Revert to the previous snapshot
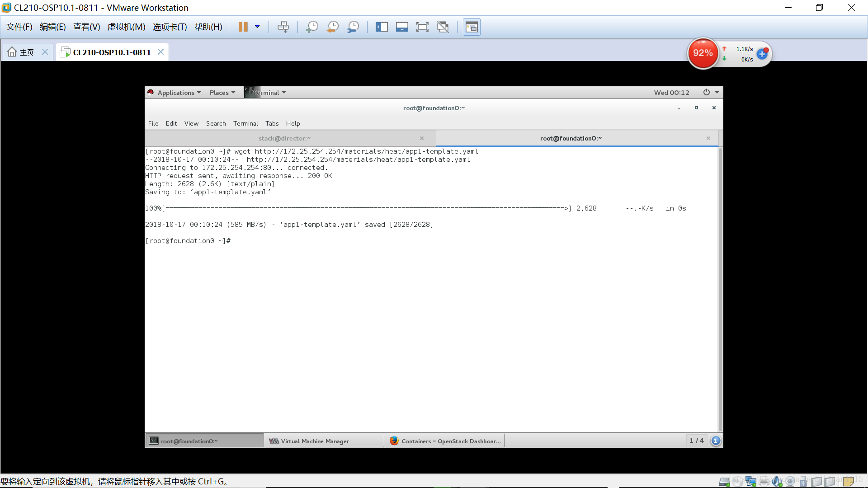This screenshot has width=868, height=488. (333, 27)
